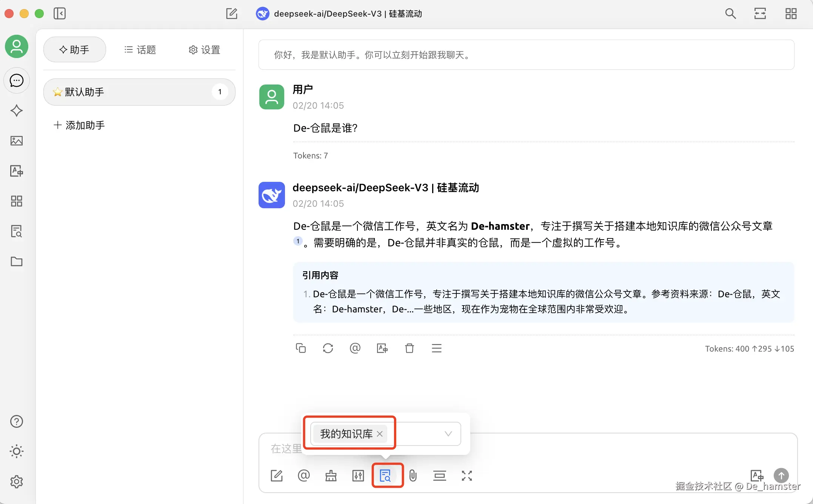
Task: Click the attachment paperclip icon
Action: tap(413, 476)
